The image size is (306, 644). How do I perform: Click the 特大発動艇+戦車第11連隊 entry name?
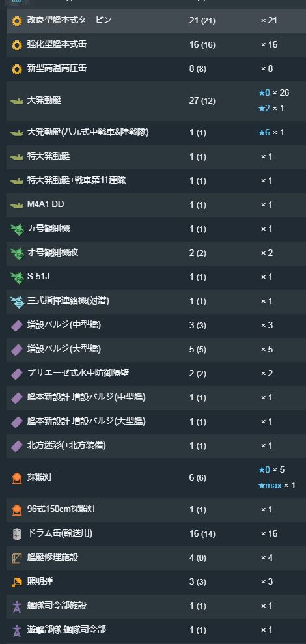pos(76,180)
